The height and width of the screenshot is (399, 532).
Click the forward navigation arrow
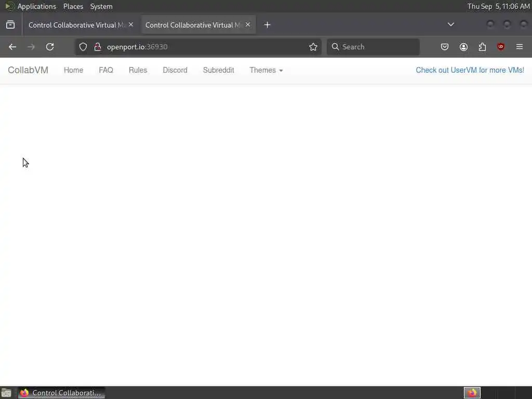pos(31,47)
